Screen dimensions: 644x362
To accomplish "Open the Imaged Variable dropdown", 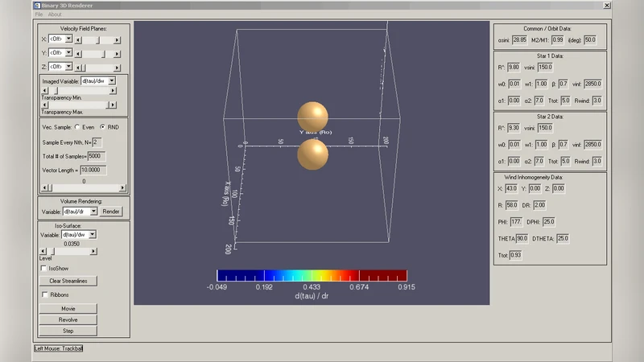I will 112,80.
